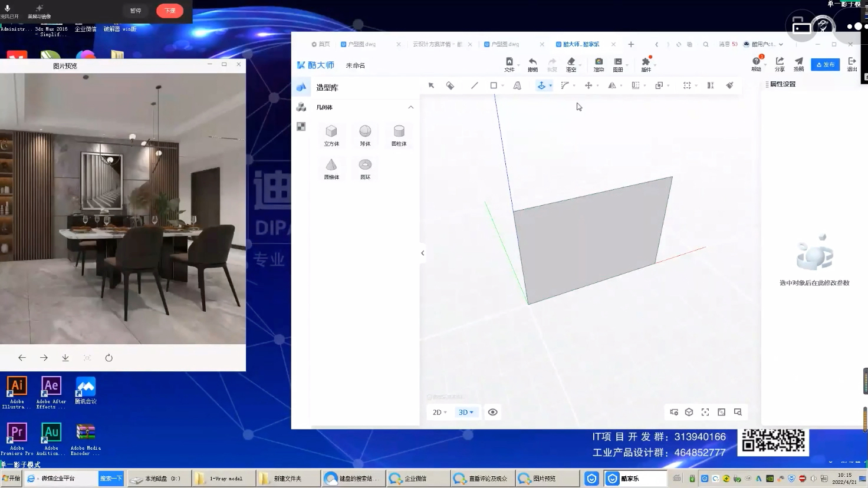Click the cube display mode icon
868x488 pixels.
click(x=689, y=412)
